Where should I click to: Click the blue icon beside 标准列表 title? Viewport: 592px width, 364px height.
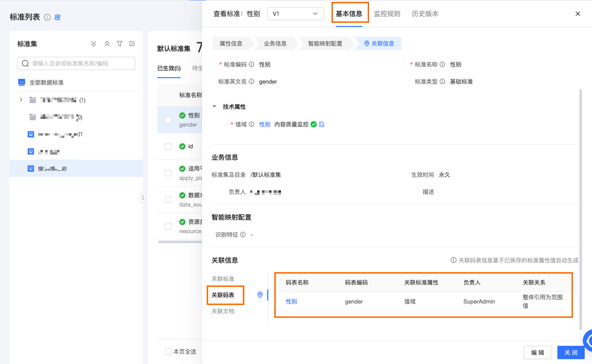tap(58, 18)
